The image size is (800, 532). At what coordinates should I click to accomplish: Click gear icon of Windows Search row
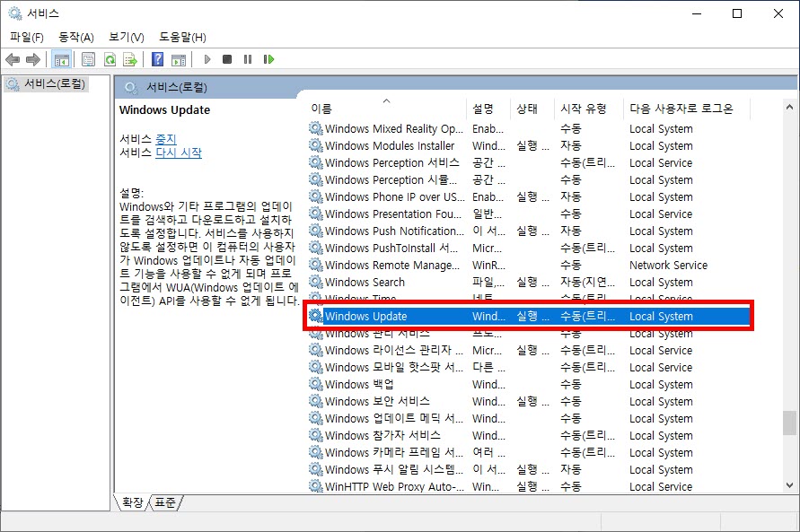click(x=316, y=282)
